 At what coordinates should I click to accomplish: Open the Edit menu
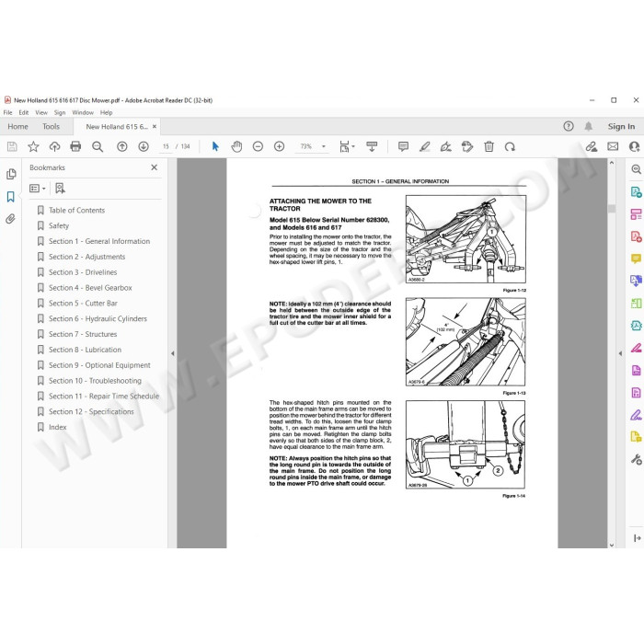click(24, 112)
